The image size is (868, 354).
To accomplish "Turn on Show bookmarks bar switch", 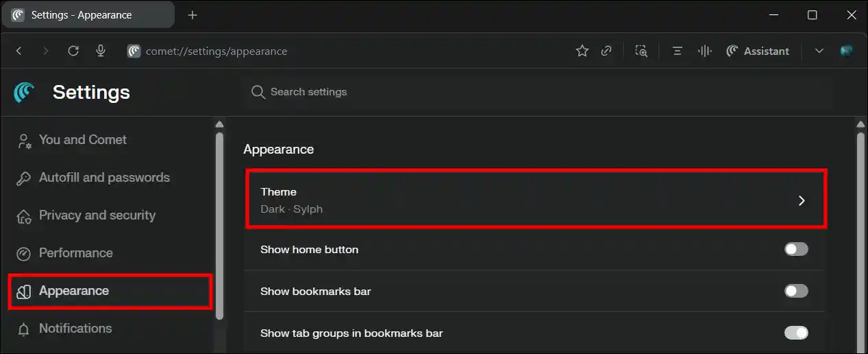I will (x=796, y=291).
